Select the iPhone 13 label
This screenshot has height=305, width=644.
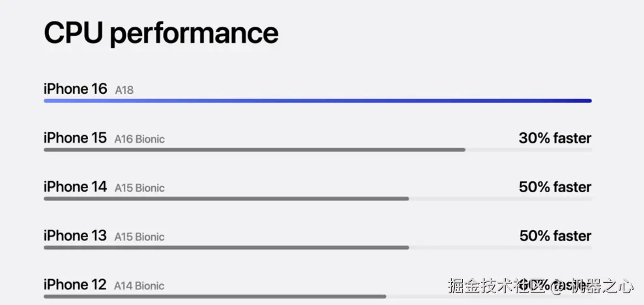point(75,236)
